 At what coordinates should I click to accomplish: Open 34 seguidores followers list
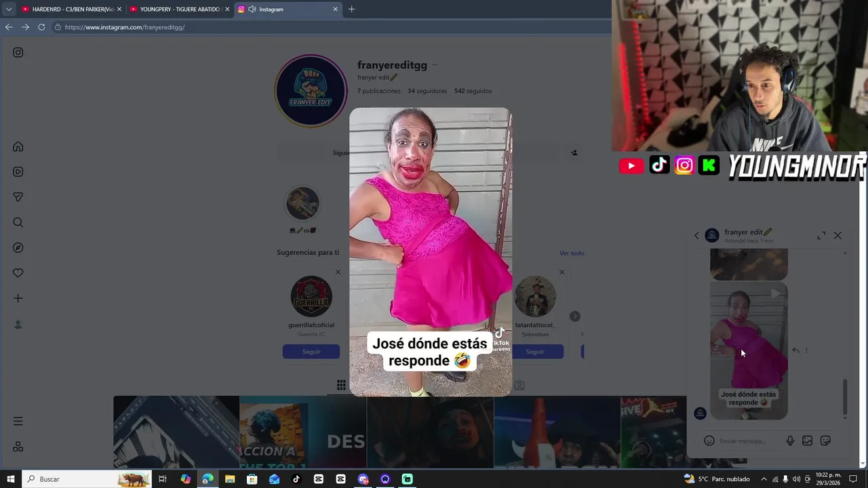point(427,91)
